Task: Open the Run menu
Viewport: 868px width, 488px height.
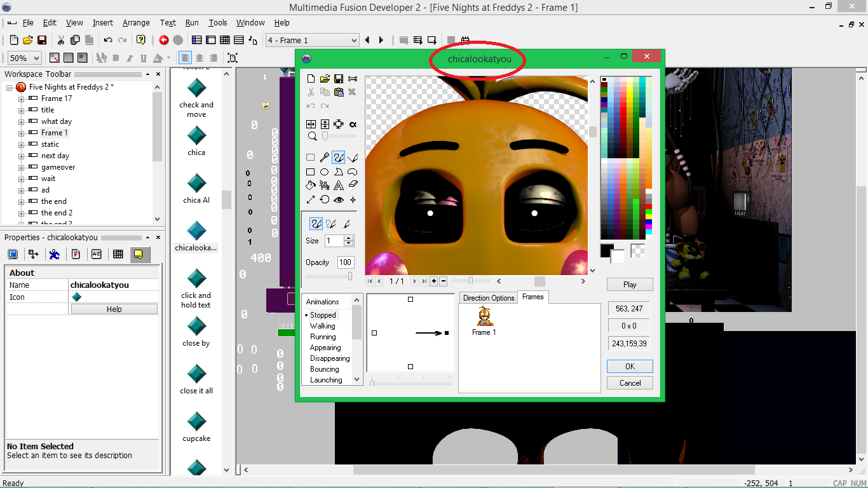Action: pyautogui.click(x=192, y=22)
